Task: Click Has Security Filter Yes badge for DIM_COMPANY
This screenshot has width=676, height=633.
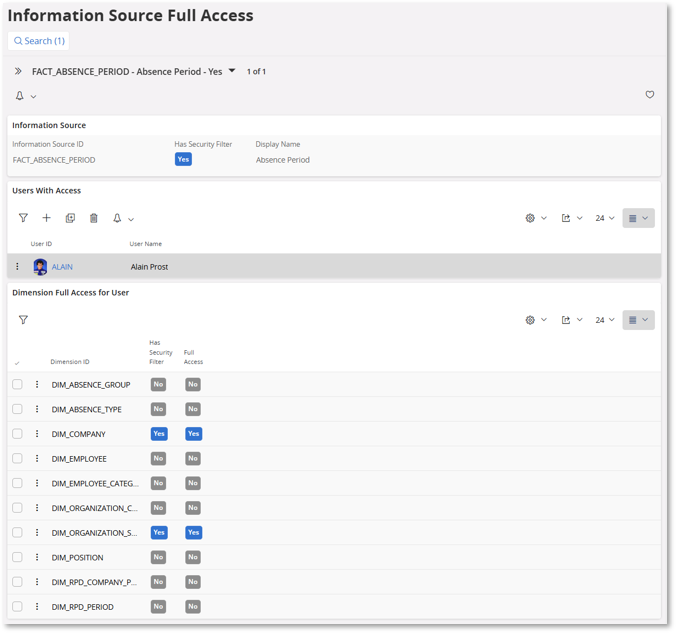Action: pyautogui.click(x=159, y=433)
